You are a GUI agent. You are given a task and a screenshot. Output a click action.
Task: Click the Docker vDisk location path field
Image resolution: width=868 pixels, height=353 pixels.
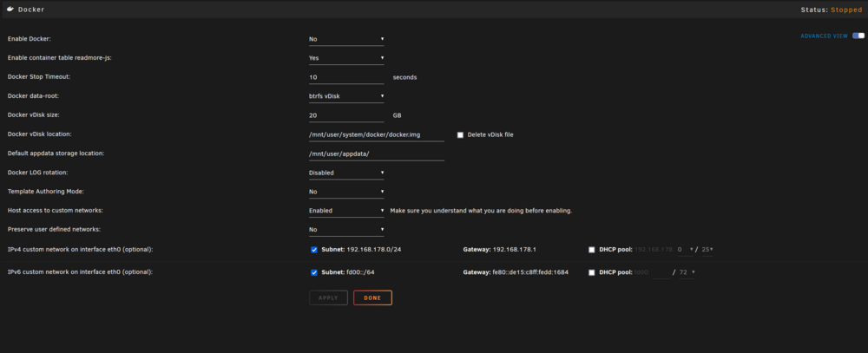[x=377, y=134]
